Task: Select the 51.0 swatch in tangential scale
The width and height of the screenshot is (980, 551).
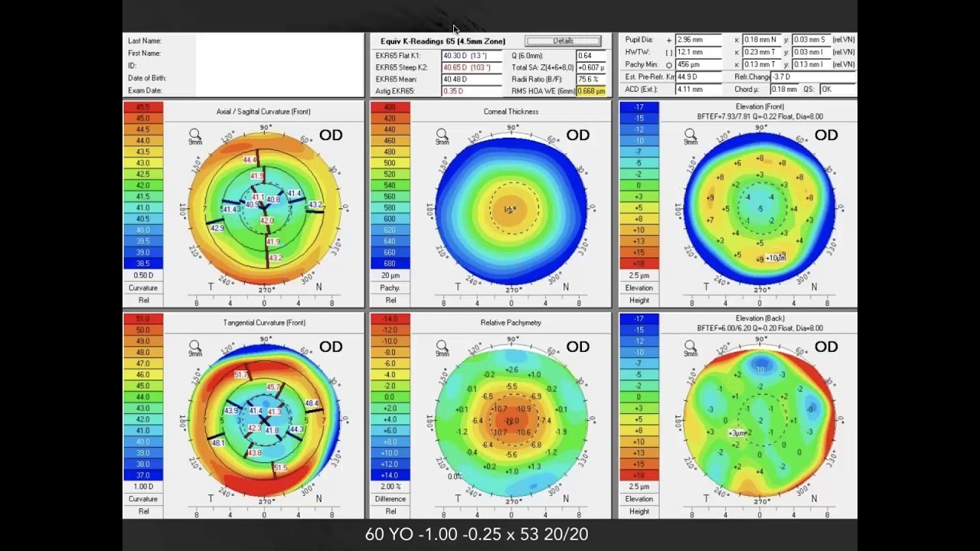Action: pos(143,319)
